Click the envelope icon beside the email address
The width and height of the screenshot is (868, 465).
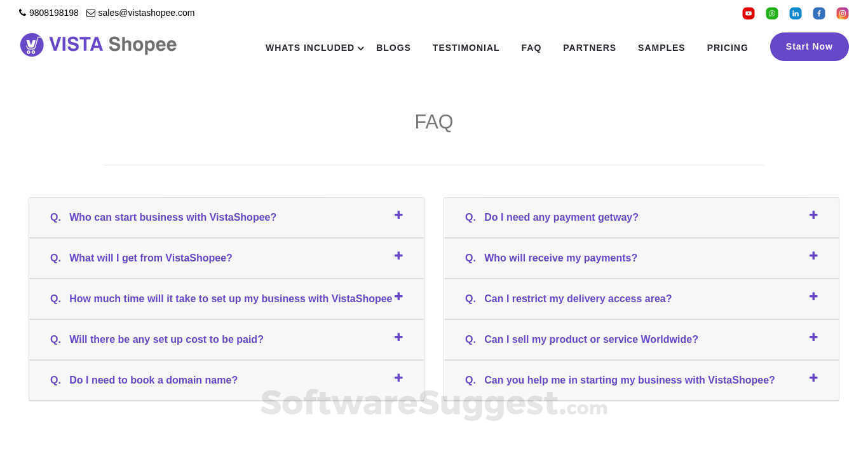[90, 13]
